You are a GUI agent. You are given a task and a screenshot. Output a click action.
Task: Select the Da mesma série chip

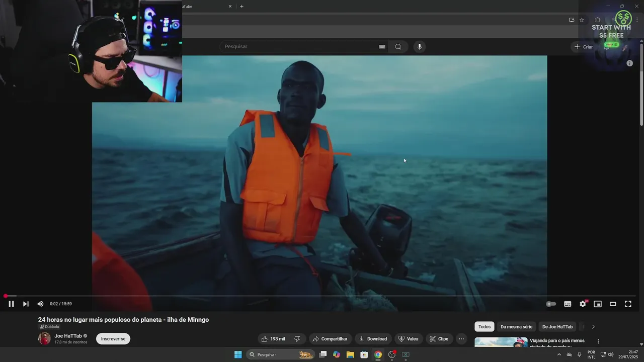point(516,327)
